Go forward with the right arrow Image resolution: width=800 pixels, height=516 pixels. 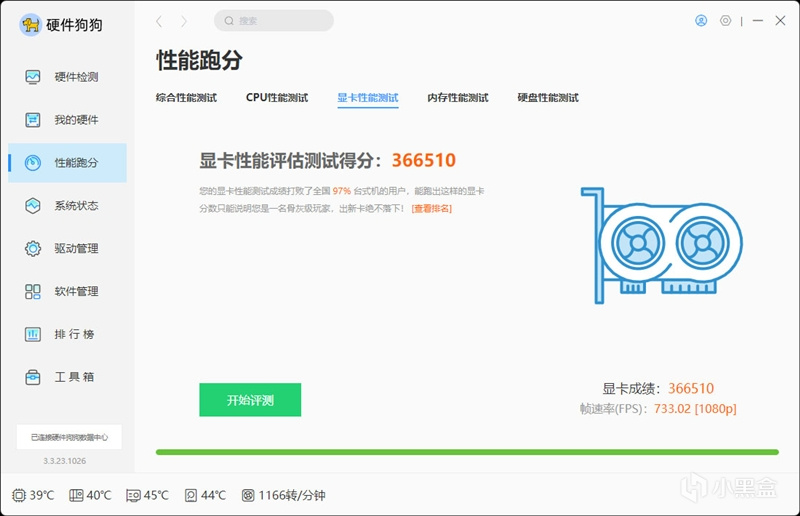(x=184, y=21)
